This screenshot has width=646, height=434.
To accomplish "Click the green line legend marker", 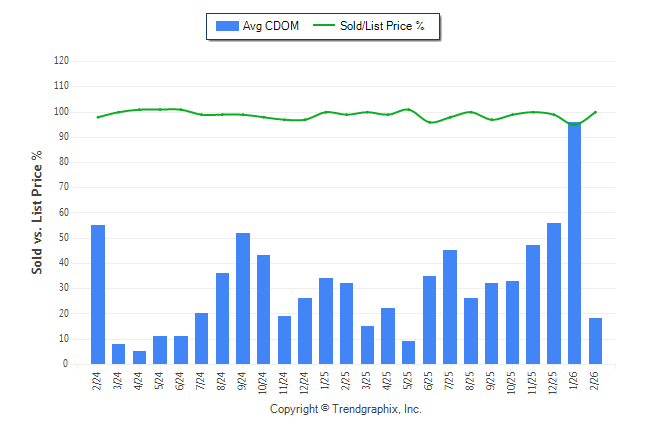I will [x=325, y=26].
